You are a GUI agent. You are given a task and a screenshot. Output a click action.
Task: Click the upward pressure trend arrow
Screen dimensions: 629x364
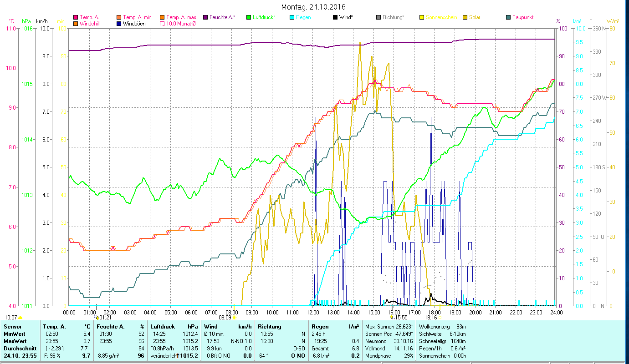click(179, 355)
